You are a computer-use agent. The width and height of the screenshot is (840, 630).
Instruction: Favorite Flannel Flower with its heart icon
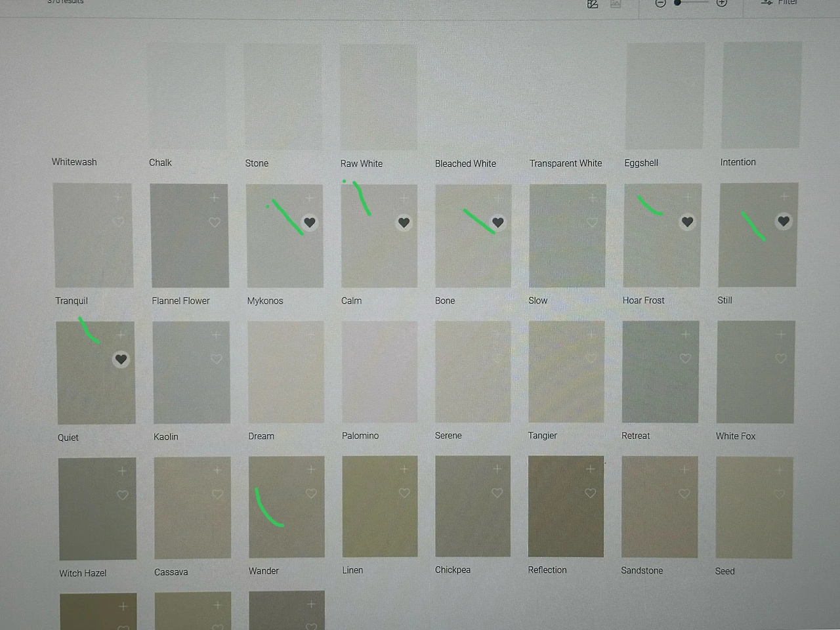click(215, 222)
